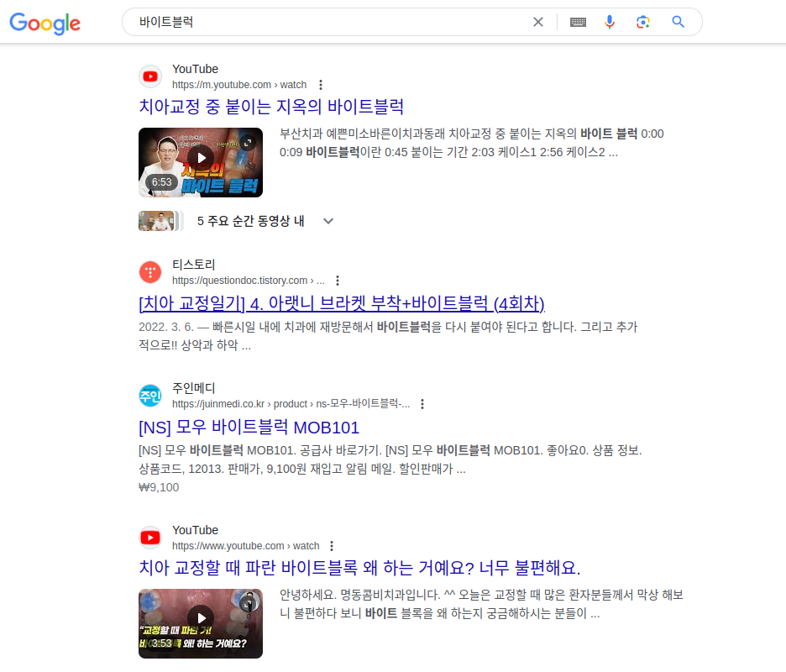786x672 pixels.
Task: Play the 6:53 video thumbnail
Action: coord(201,162)
